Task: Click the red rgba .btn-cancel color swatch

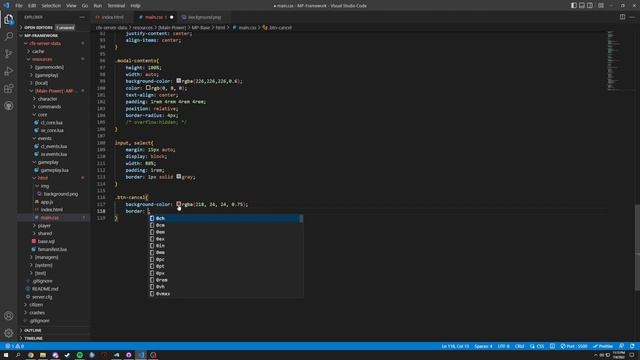Action: pyautogui.click(x=178, y=204)
